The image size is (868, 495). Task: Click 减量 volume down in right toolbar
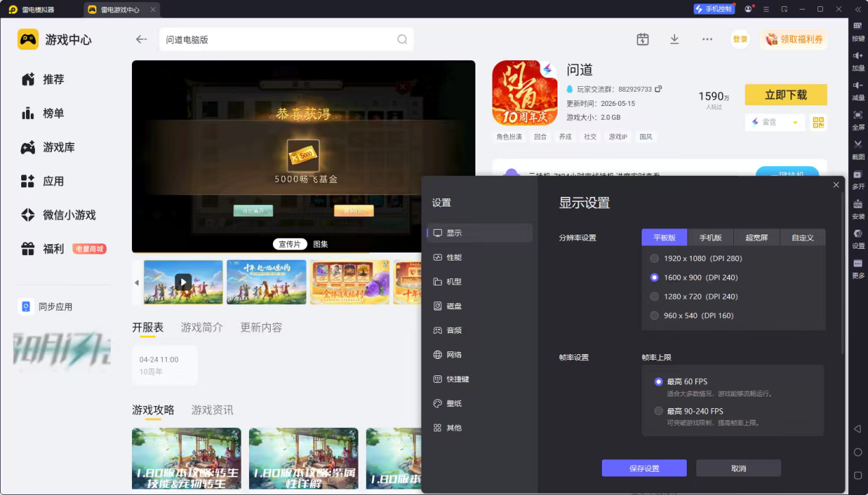pos(858,91)
